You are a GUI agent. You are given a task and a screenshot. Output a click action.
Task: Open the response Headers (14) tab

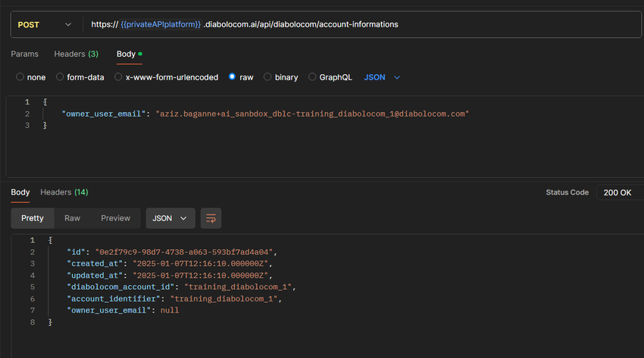click(x=64, y=192)
